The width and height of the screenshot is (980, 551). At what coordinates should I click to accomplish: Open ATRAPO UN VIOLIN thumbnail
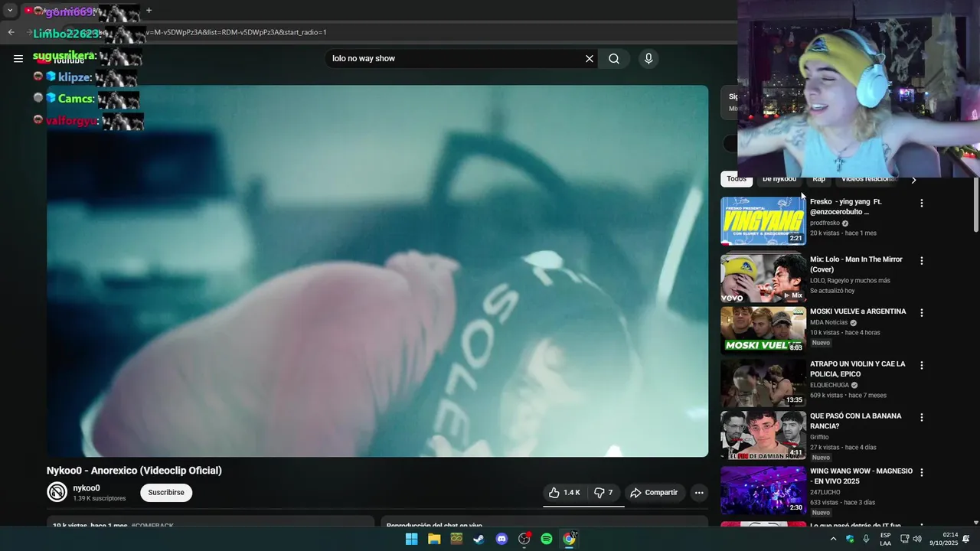(x=763, y=383)
